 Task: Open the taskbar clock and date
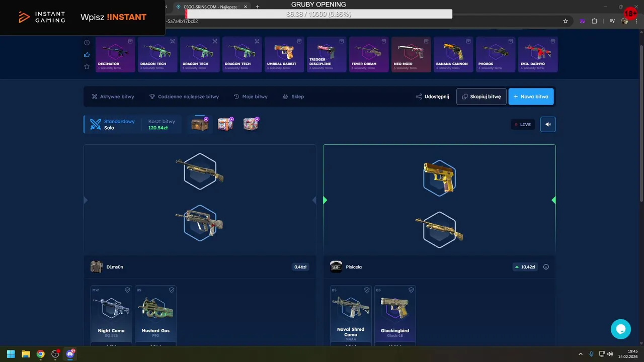pyautogui.click(x=627, y=354)
